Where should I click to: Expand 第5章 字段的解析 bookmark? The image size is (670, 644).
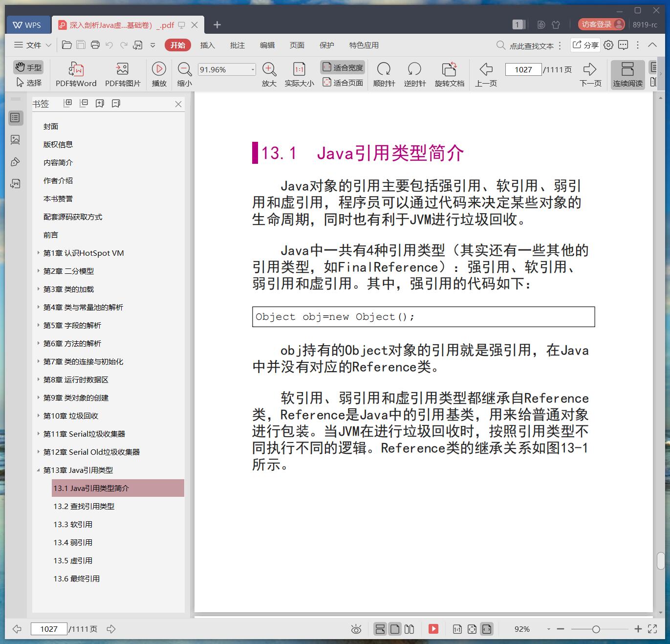click(x=39, y=325)
